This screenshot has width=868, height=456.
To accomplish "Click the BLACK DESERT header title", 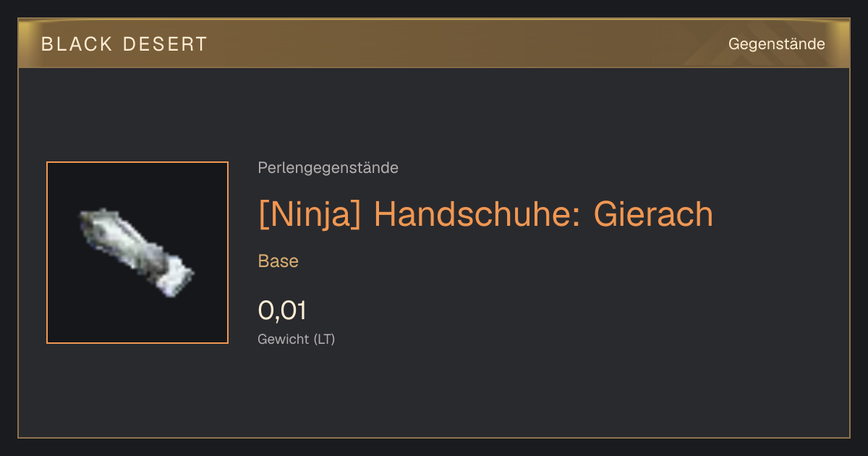I will pos(124,44).
